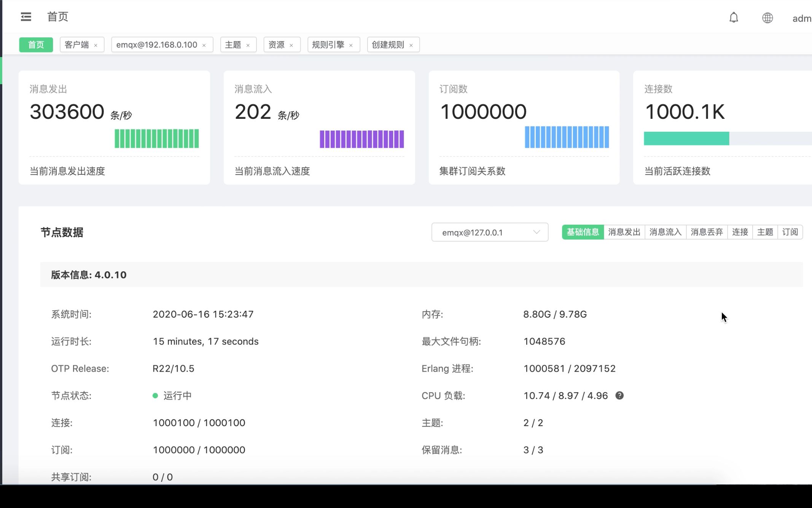The height and width of the screenshot is (508, 812).
Task: Open the emqx@127.0.0.1 node dropdown
Action: pyautogui.click(x=490, y=232)
